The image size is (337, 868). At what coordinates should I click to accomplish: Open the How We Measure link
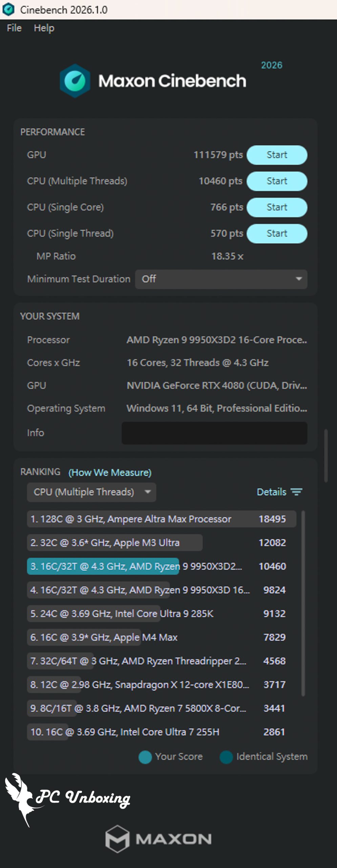110,472
